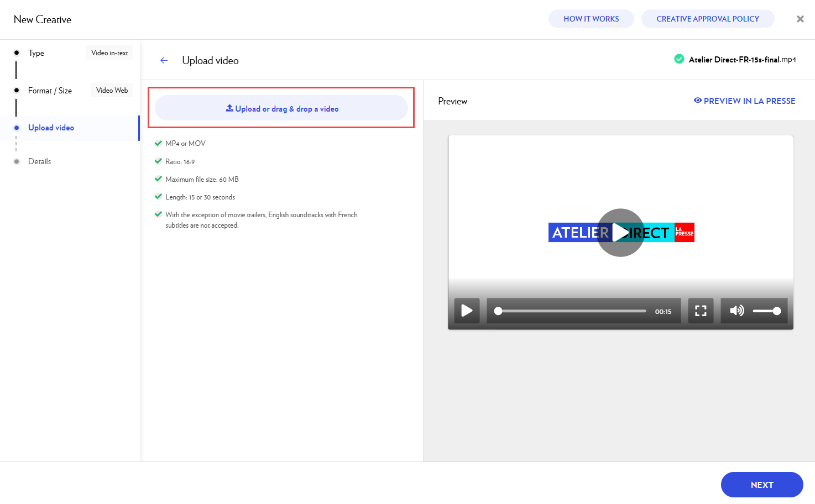Open Preview in La Presse
This screenshot has height=504, width=815.
click(x=744, y=101)
